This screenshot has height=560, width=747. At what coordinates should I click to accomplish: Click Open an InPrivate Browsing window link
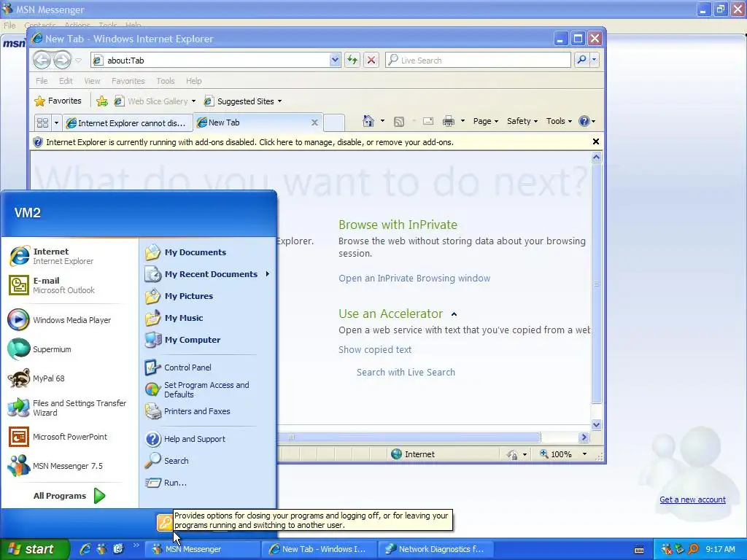click(x=414, y=278)
